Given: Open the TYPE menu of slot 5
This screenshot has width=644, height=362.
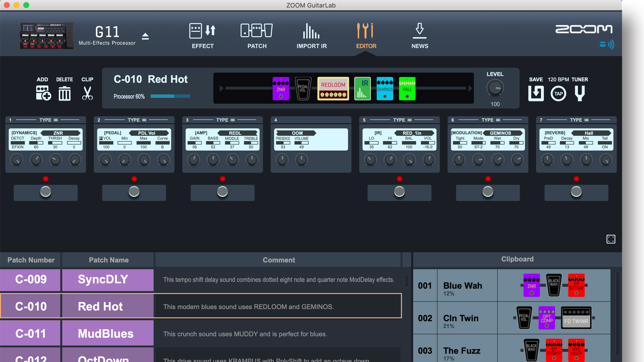Looking at the screenshot, I should [x=402, y=120].
